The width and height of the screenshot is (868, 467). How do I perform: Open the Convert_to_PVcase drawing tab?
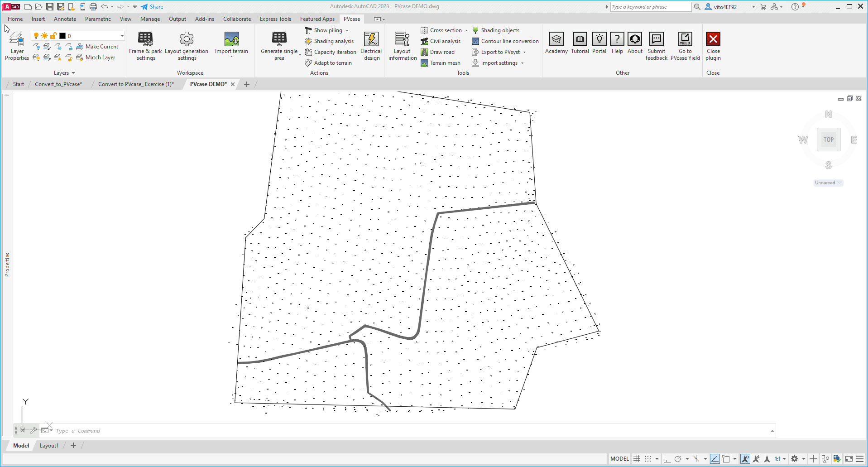coord(58,84)
